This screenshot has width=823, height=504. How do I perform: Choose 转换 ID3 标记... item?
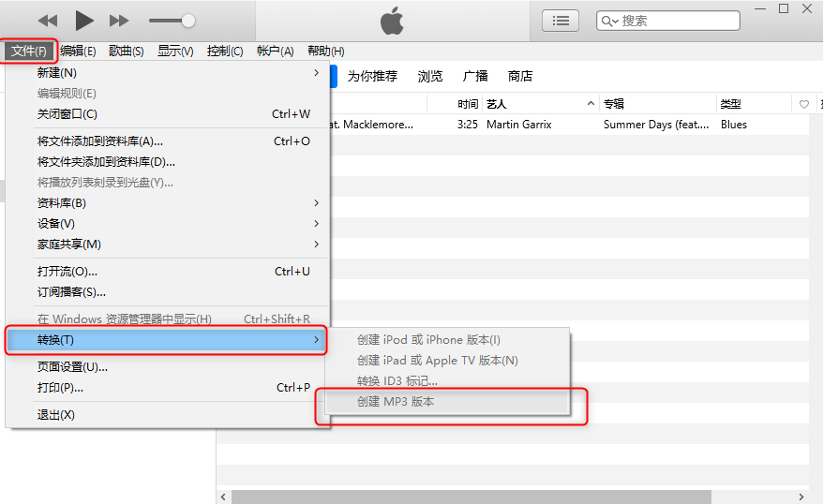[448, 381]
